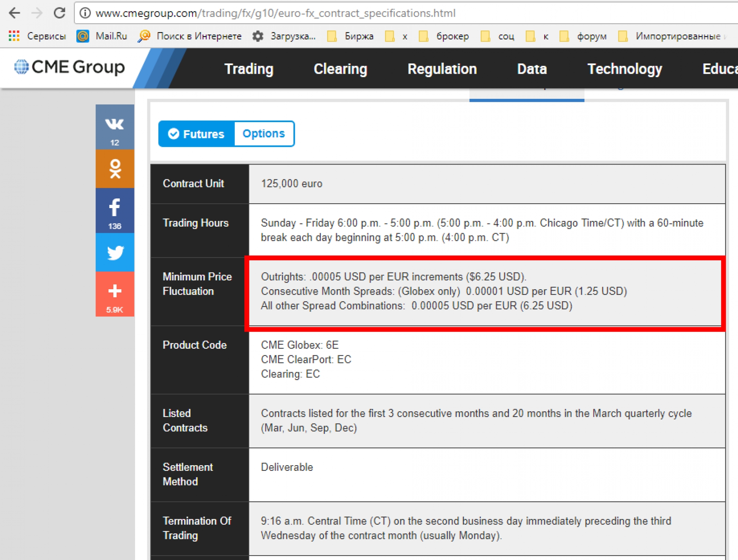Open the форум bookmarks folder
Image resolution: width=738 pixels, height=560 pixels.
[583, 36]
